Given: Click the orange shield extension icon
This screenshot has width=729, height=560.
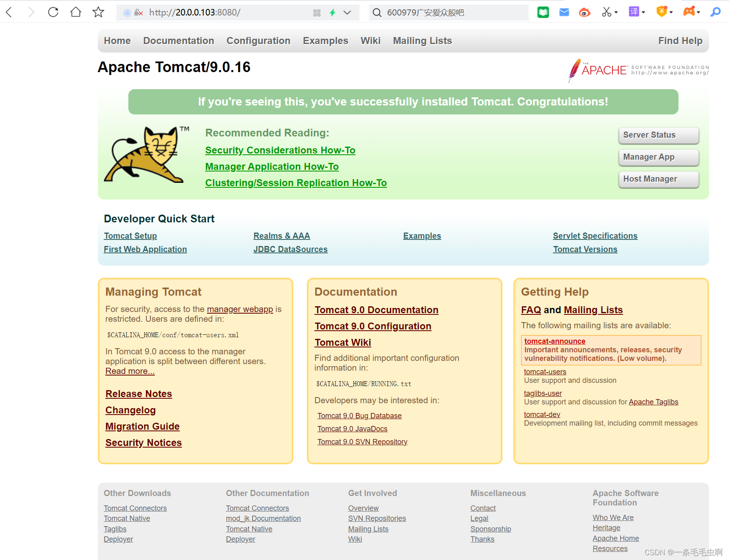Looking at the screenshot, I should click(662, 11).
